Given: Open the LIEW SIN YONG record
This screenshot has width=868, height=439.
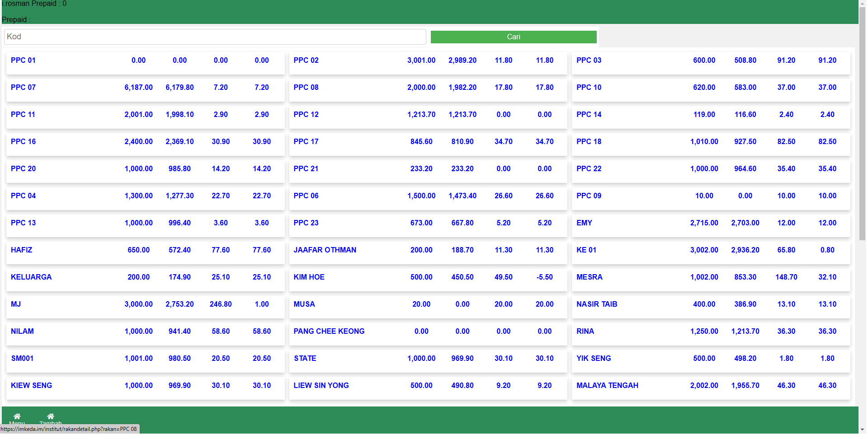Looking at the screenshot, I should click(321, 386).
